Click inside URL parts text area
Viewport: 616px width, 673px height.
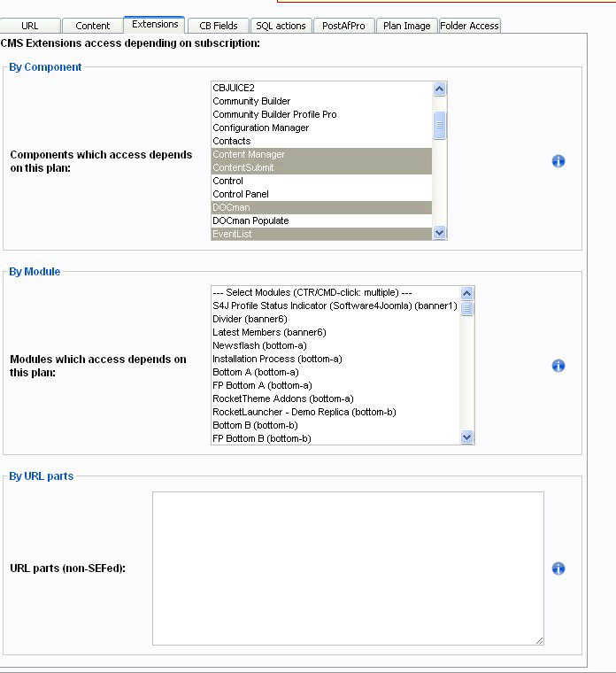point(348,569)
